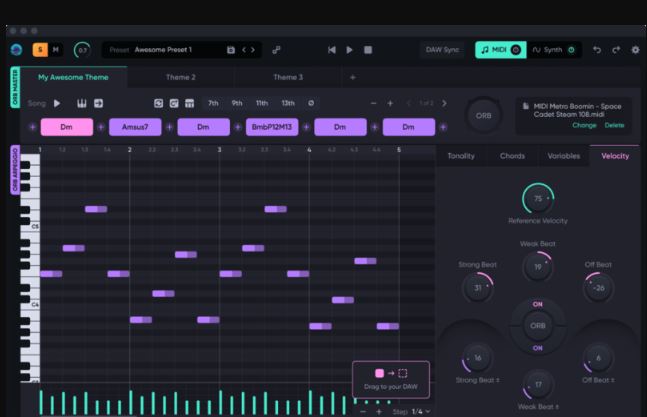This screenshot has width=647, height=417.
Task: Open the Tonality tab
Action: (x=461, y=156)
